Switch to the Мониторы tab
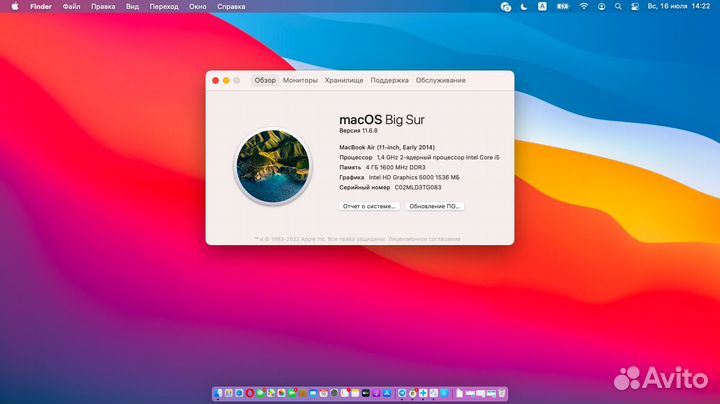Screen dimensions: 720x404 [x=300, y=80]
